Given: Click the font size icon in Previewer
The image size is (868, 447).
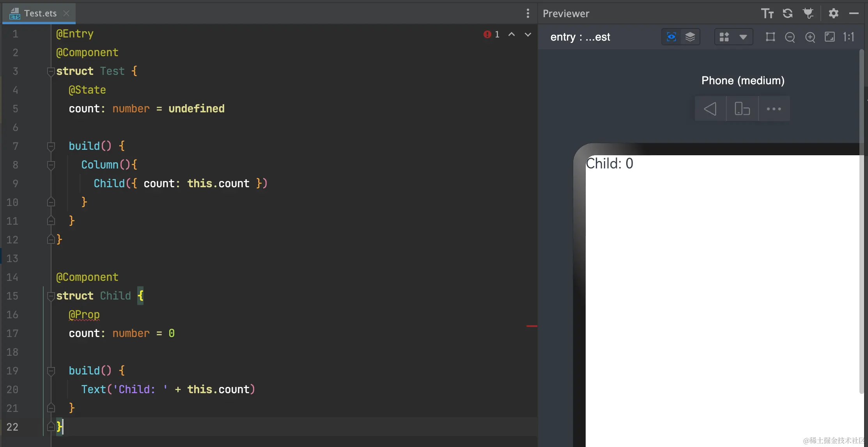Looking at the screenshot, I should (767, 14).
